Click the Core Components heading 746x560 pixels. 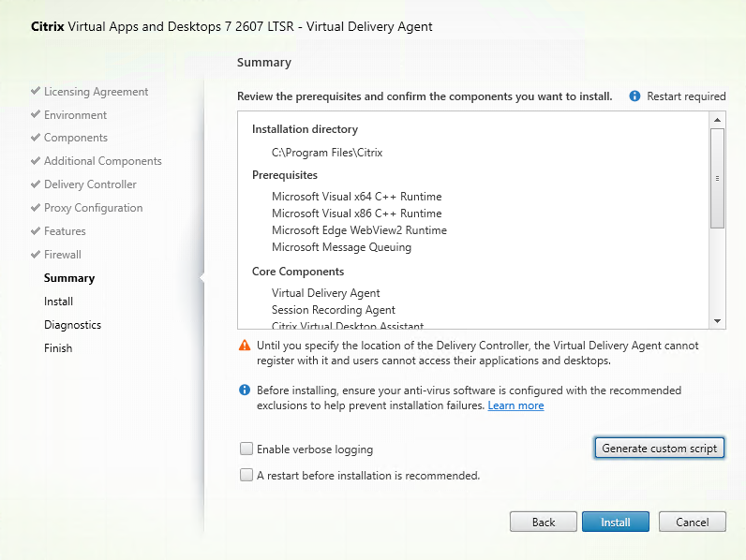(298, 272)
